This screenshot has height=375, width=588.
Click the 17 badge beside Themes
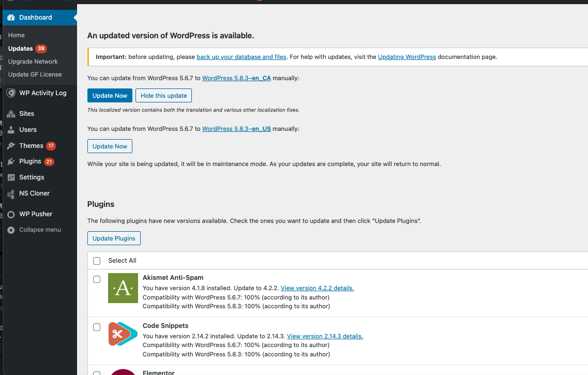pyautogui.click(x=51, y=145)
